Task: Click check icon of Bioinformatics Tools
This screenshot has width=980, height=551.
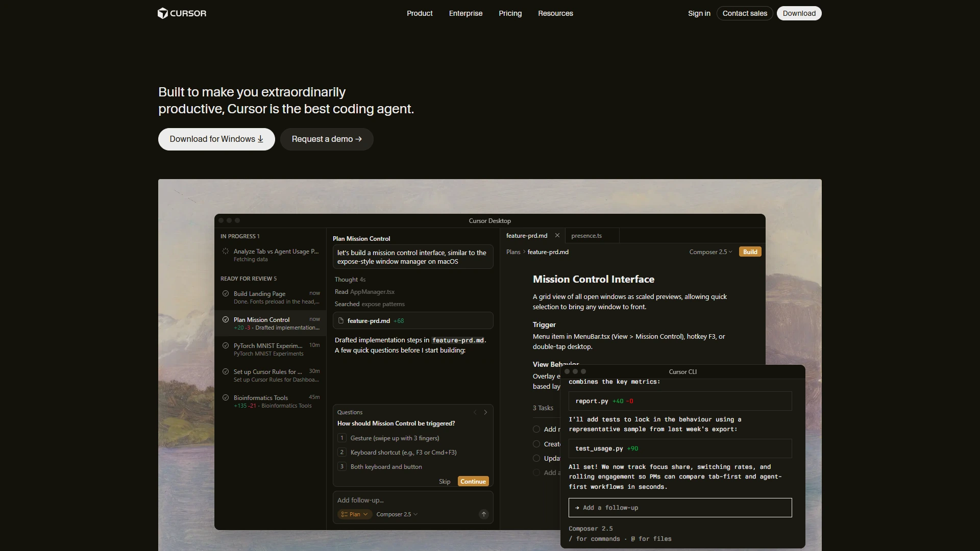Action: click(226, 397)
